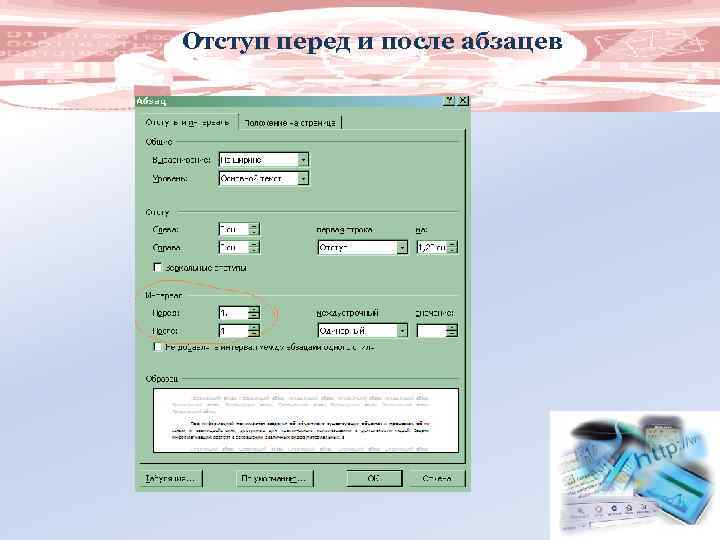Adjust the first line indent value spinner
Image resolution: width=720 pixels, height=540 pixels.
coord(452,248)
